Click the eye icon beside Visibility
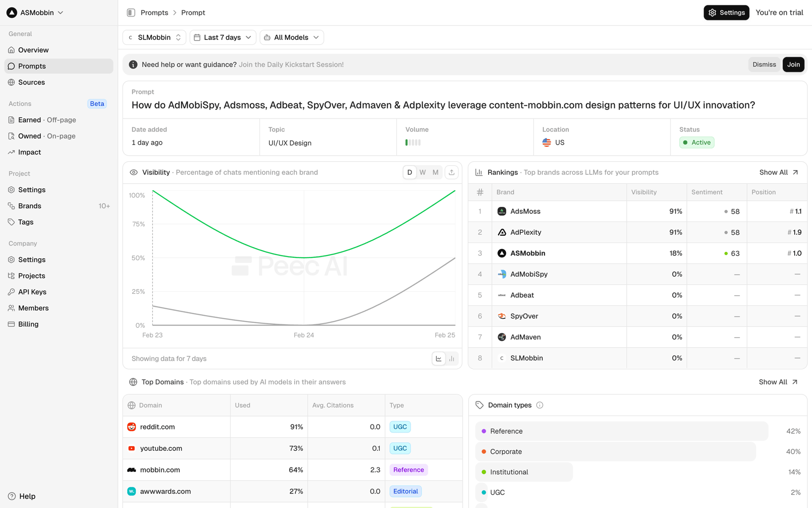This screenshot has height=508, width=812. click(134, 172)
